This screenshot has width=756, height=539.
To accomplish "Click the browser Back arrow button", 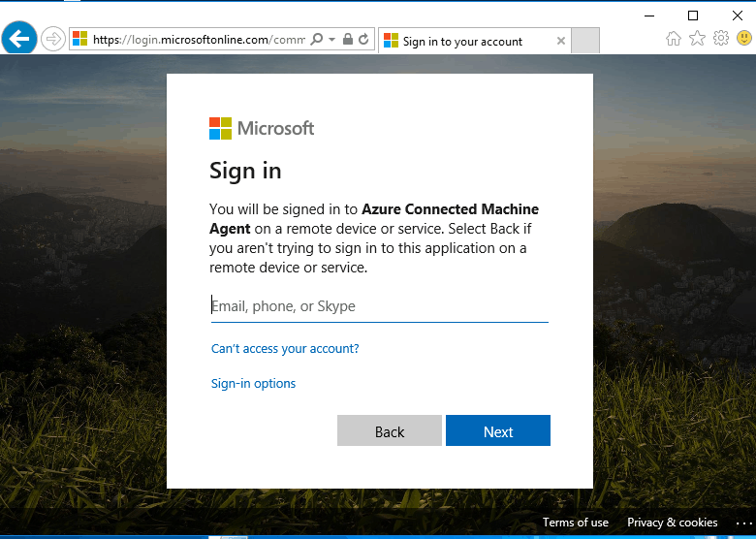I will coord(19,39).
